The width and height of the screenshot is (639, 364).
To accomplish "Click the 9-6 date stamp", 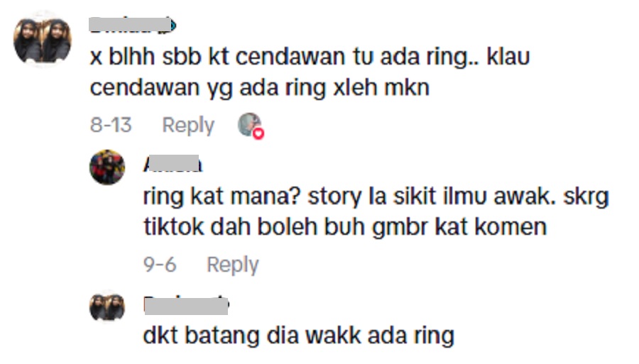I will point(159,265).
